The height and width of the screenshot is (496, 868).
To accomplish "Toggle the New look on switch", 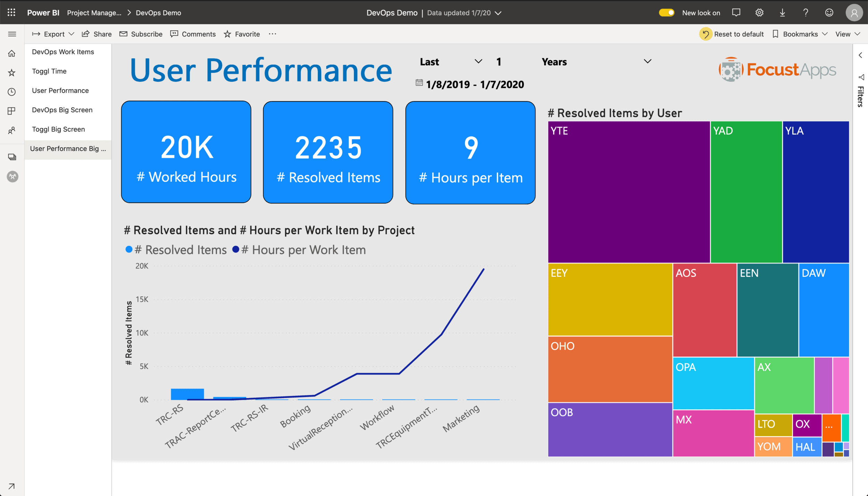I will tap(667, 12).
